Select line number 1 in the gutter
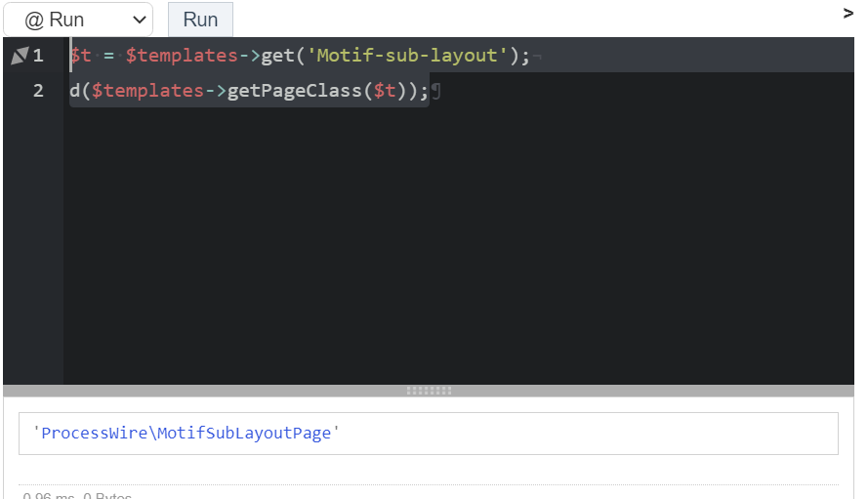868x499 pixels. coord(38,56)
